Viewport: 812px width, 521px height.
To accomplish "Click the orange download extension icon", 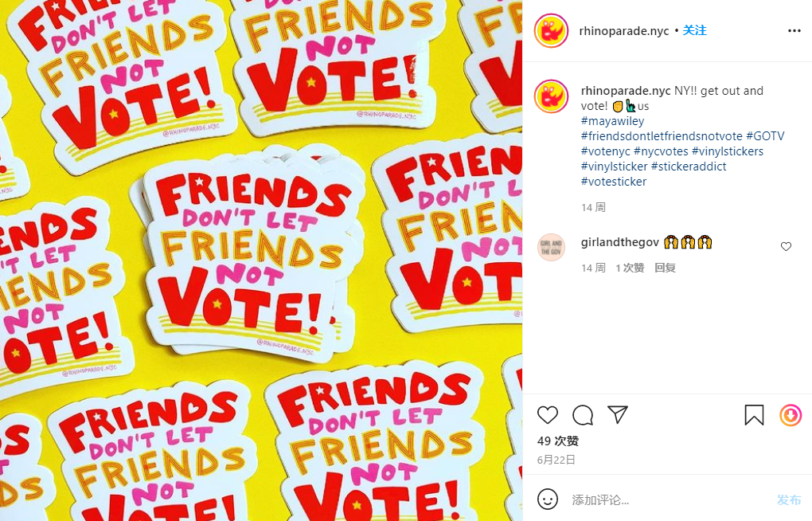I will (x=791, y=415).
